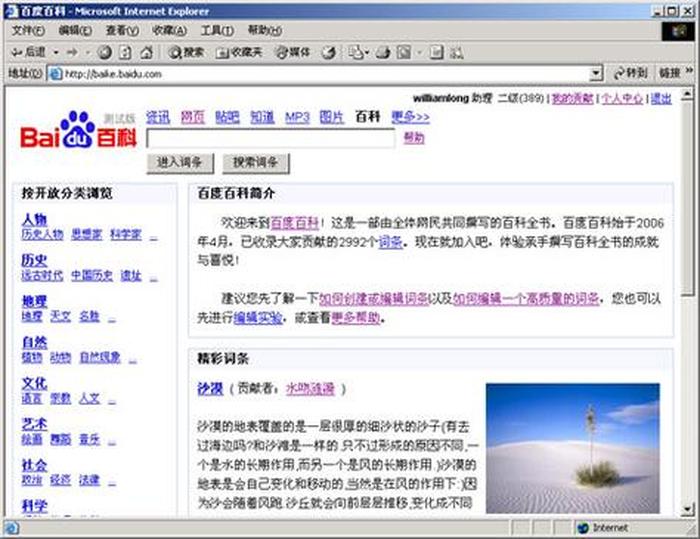
Task: Open the 资讯 navigation link
Action: (x=158, y=117)
